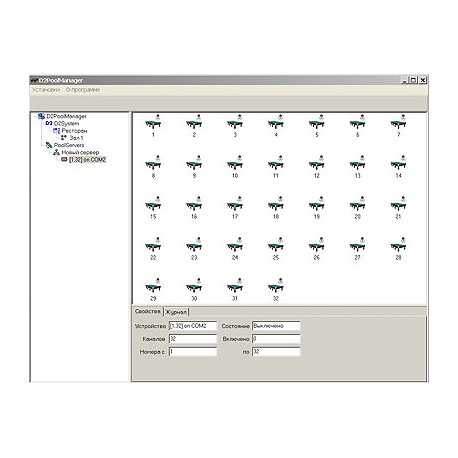Select pool table icon number 20

pyautogui.click(x=357, y=204)
